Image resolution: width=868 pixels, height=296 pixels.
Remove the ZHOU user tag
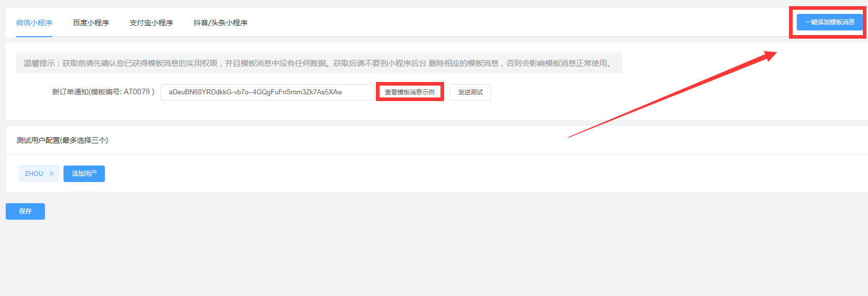pos(52,174)
